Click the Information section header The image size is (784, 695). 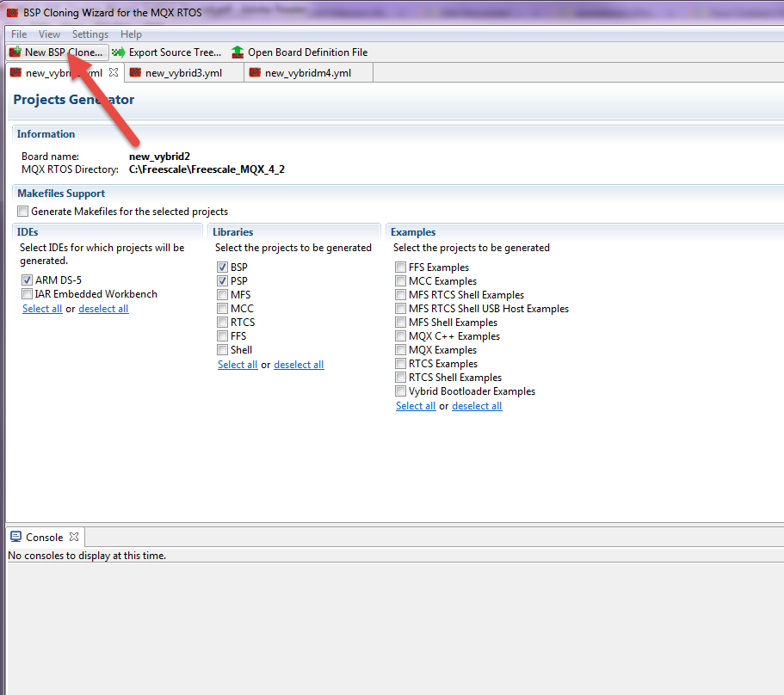click(x=46, y=134)
